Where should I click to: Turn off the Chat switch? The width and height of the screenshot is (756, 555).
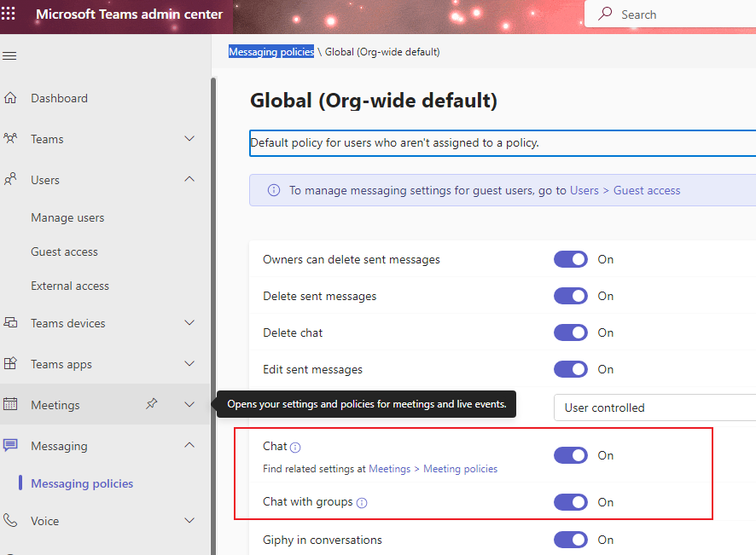(570, 455)
